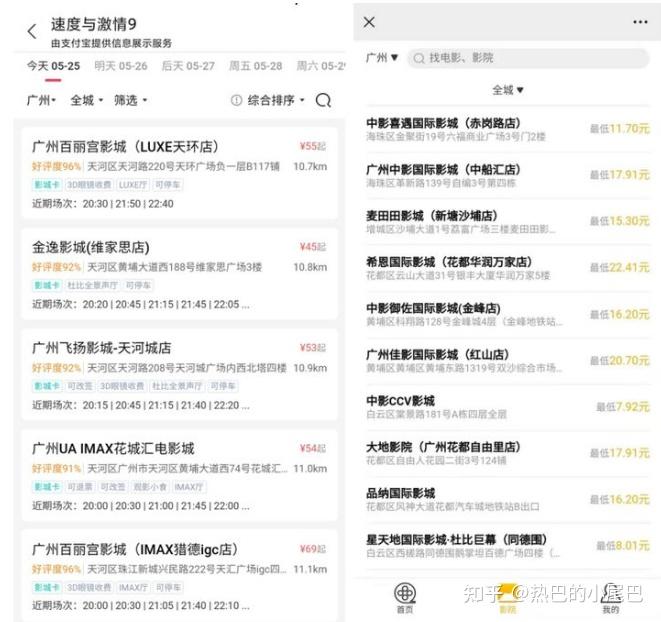Open the 筛选 filter dropdown
The height and width of the screenshot is (622, 661).
point(130,100)
